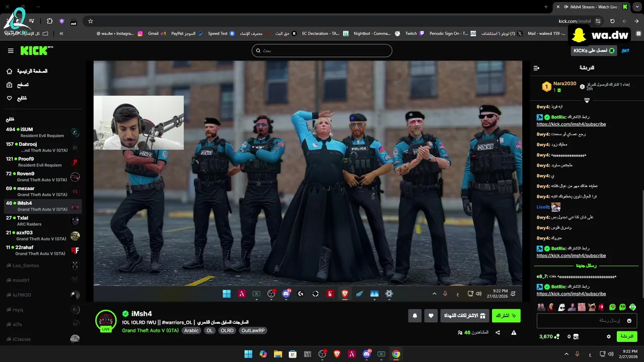Share the stream via share icon
This screenshot has width=644, height=362.
(498, 332)
